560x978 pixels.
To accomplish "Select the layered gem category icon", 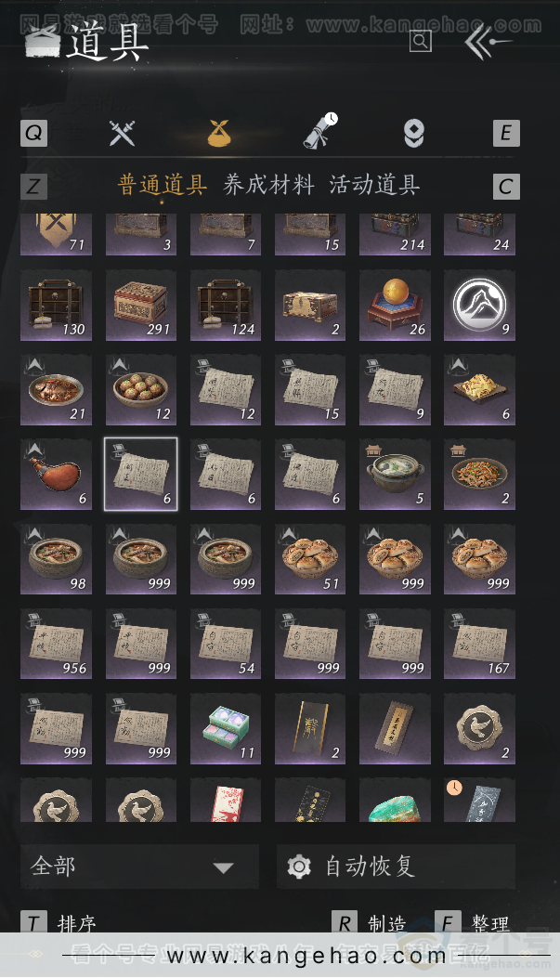I will (414, 134).
